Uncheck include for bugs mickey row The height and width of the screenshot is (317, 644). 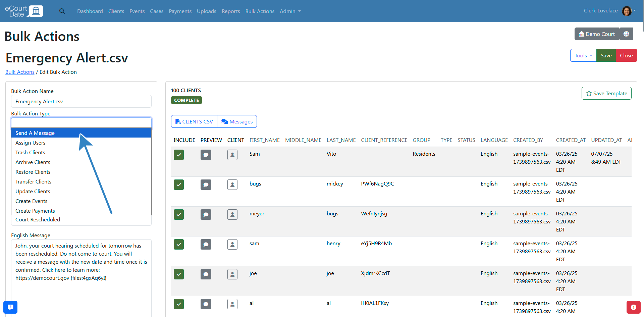click(x=179, y=184)
